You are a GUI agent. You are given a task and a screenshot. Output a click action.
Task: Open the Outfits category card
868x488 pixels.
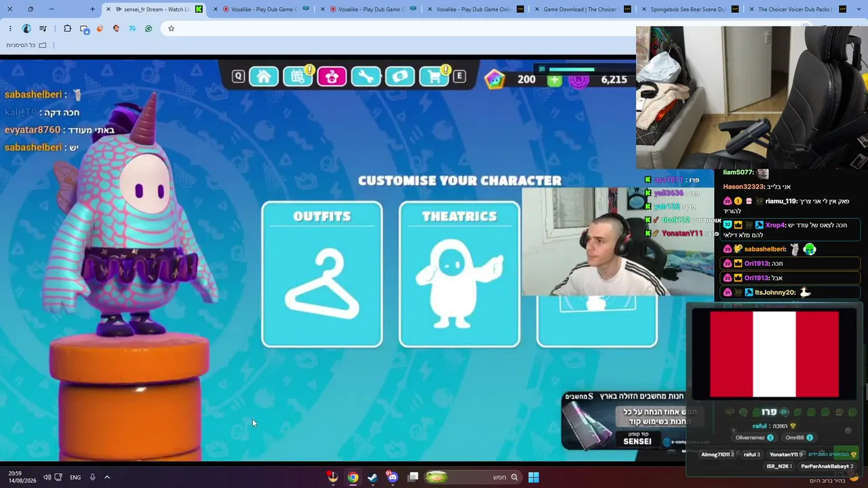(x=322, y=274)
